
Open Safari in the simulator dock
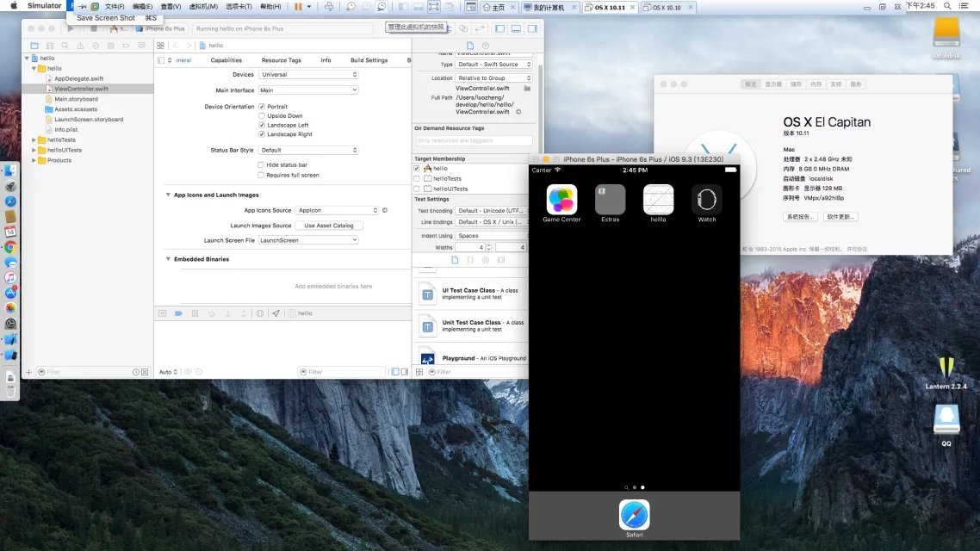tap(635, 516)
